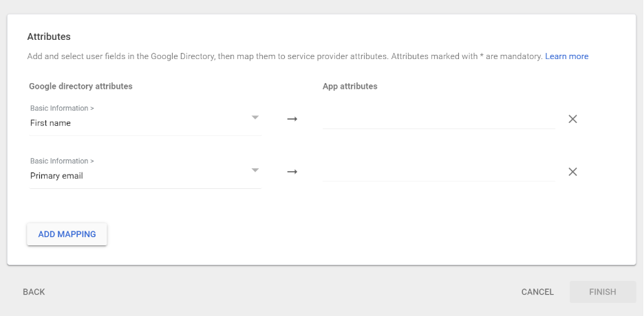Viewport: 644px width, 316px height.
Task: Expand the First name dropdown arrow
Action: 255,117
